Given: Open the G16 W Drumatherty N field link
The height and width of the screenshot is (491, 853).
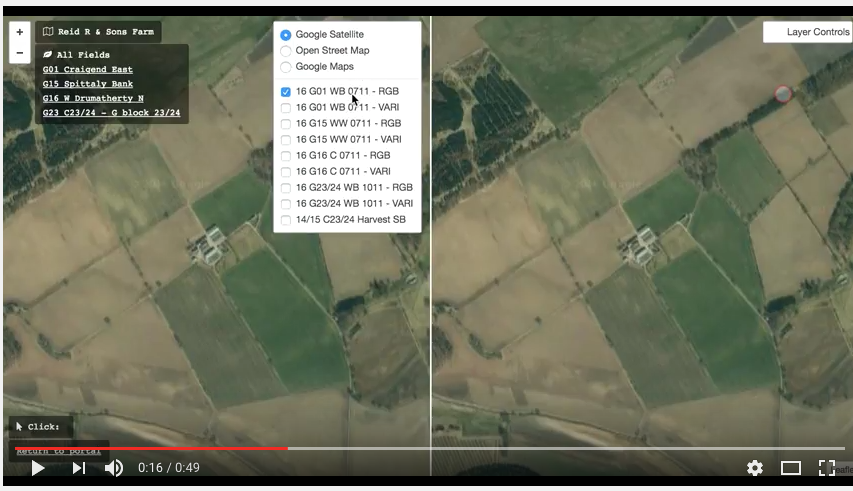Looking at the screenshot, I should click(x=93, y=98).
